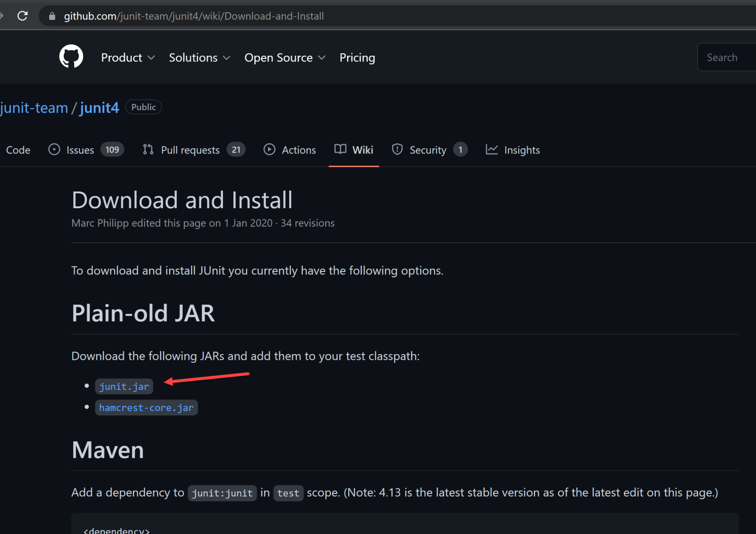This screenshot has width=756, height=534.
Task: Select the Pull requests icon
Action: point(147,150)
